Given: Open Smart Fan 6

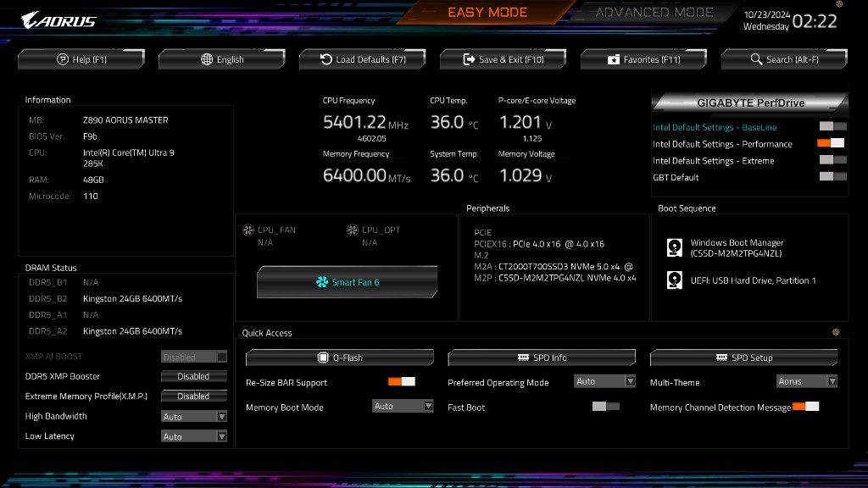Looking at the screenshot, I should click(x=347, y=282).
